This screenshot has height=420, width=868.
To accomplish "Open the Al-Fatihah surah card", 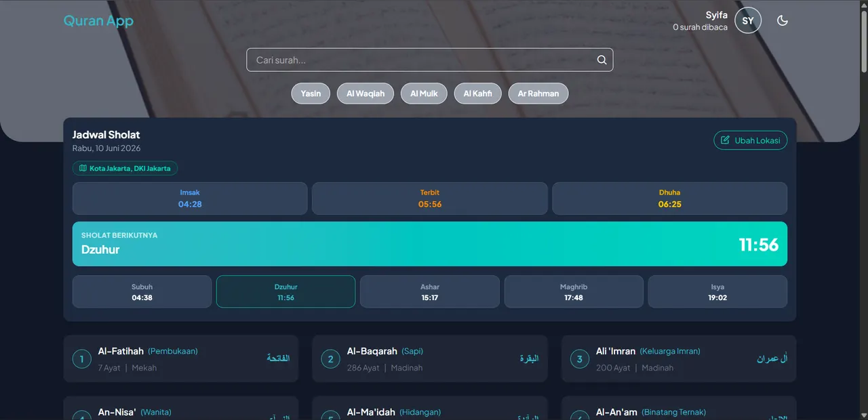I will [181, 359].
